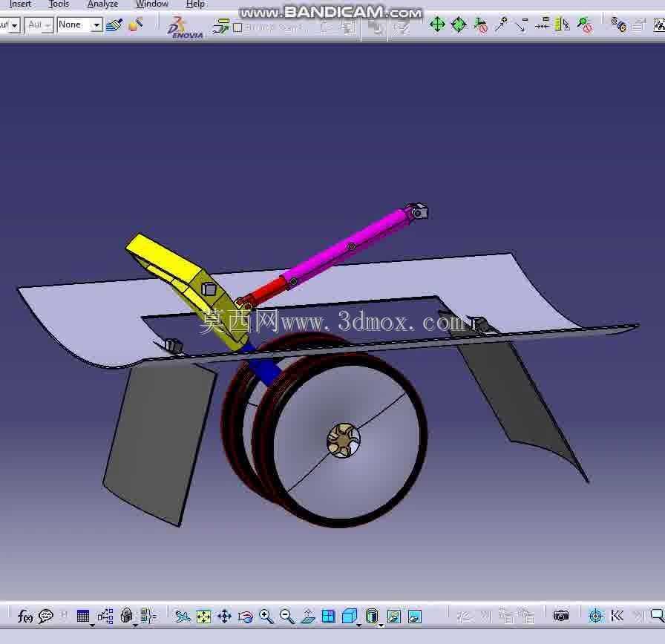This screenshot has height=644, width=665.
Task: Expand the grayed Aut dropdown
Action: click(48, 25)
